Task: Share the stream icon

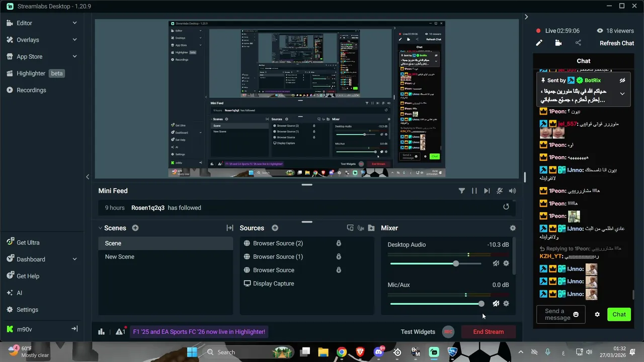Action: (x=578, y=43)
